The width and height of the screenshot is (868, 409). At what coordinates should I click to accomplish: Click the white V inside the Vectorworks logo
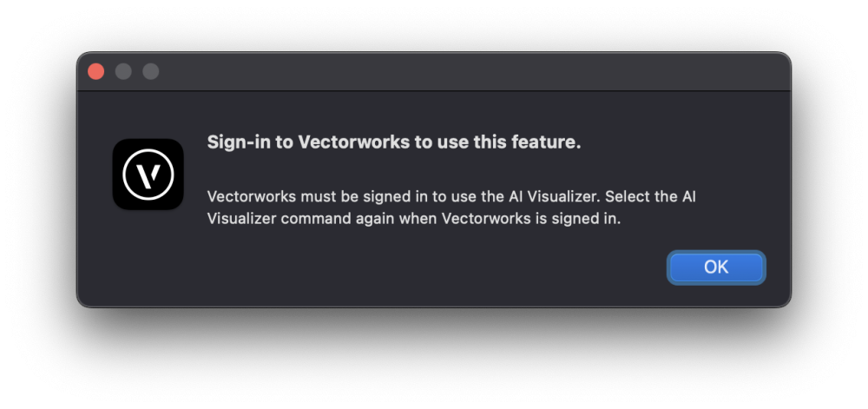[x=148, y=175]
